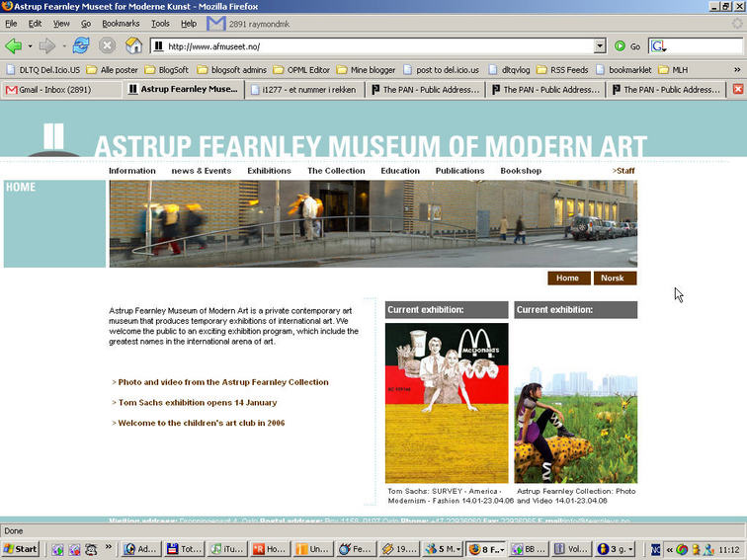Open the Mine blogger bookmark folder

[x=366, y=70]
